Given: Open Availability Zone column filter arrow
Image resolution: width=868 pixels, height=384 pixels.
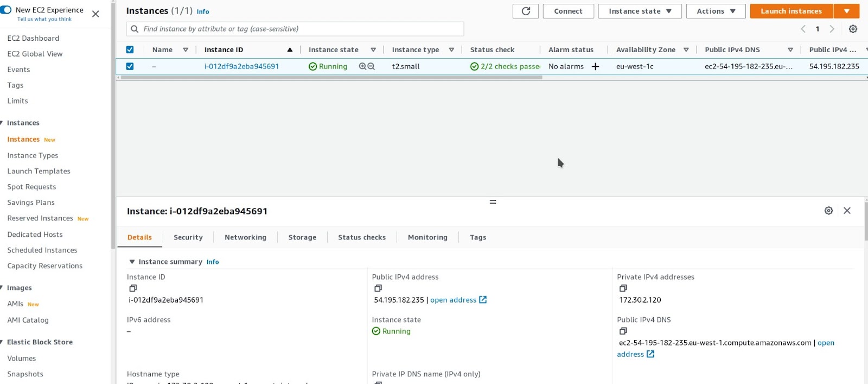Looking at the screenshot, I should (x=686, y=50).
